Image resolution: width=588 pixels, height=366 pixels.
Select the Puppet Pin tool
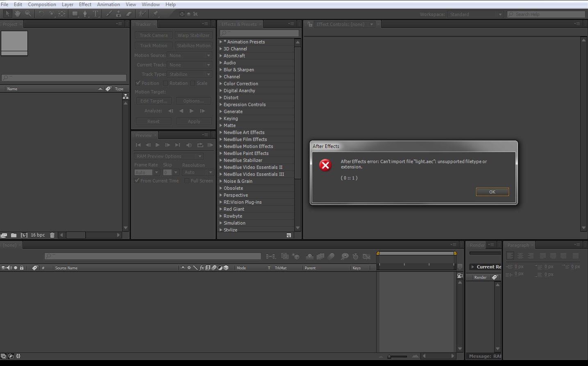point(156,14)
